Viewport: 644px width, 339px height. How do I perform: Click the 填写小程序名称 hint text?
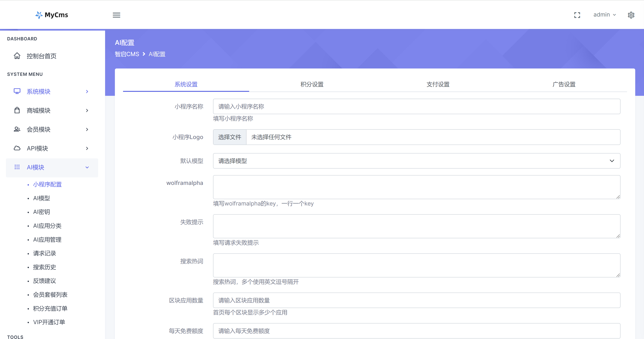(233, 118)
